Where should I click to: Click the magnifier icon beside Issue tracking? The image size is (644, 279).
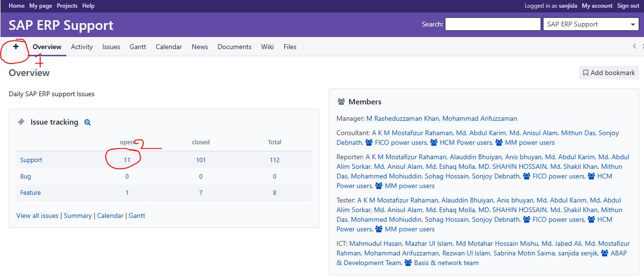coord(88,123)
